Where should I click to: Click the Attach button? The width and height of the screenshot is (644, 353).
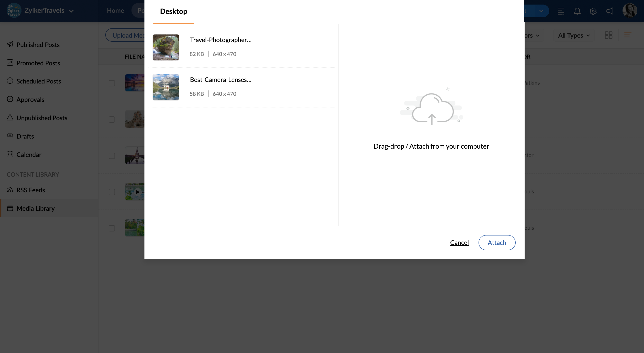(496, 242)
